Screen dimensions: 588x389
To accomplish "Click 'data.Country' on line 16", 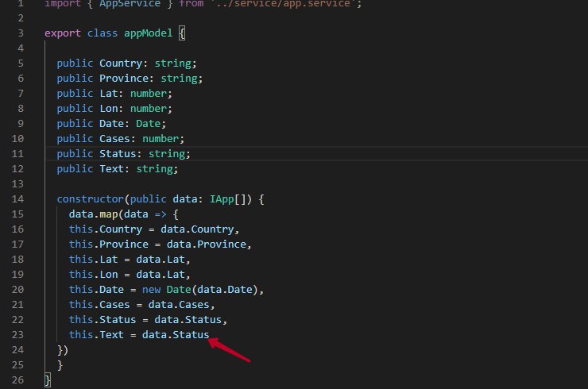I will pos(197,229).
